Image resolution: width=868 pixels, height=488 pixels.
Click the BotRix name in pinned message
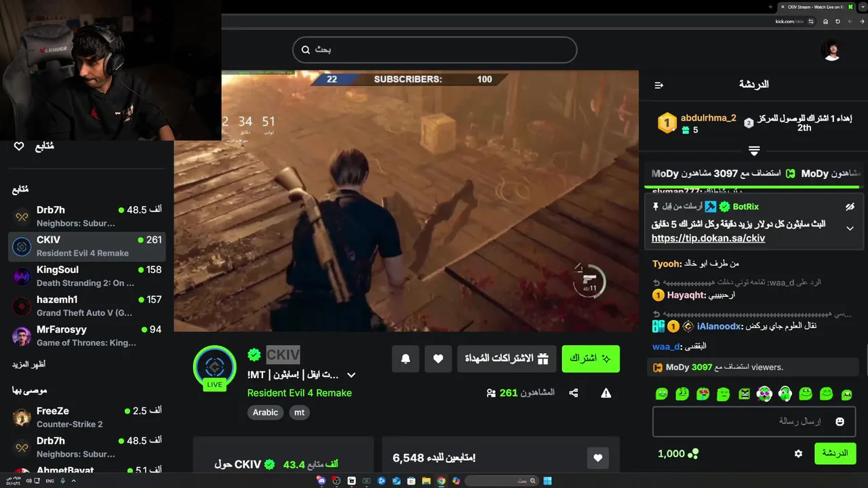(x=745, y=207)
